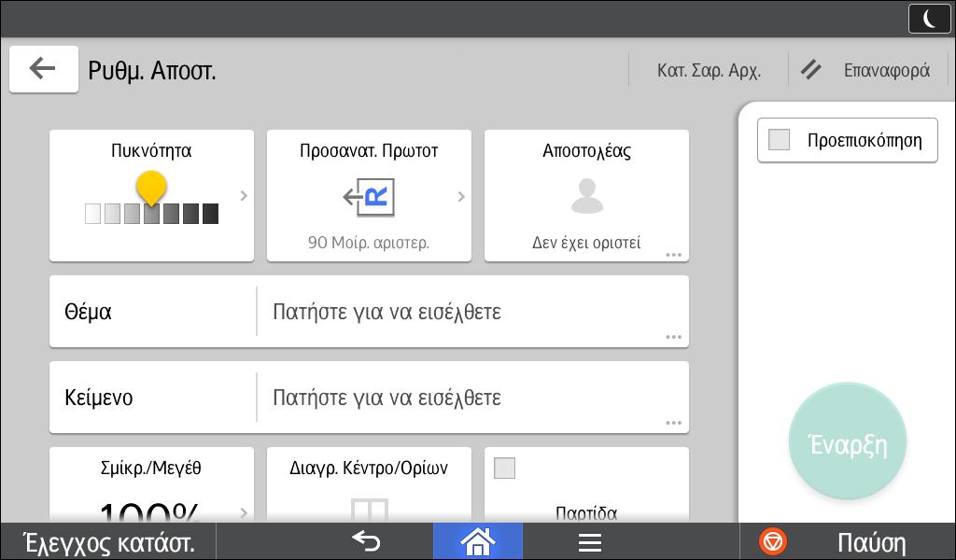Open Αποστολέας card ellipsis
Viewport: 956px width, 560px height.
click(674, 255)
